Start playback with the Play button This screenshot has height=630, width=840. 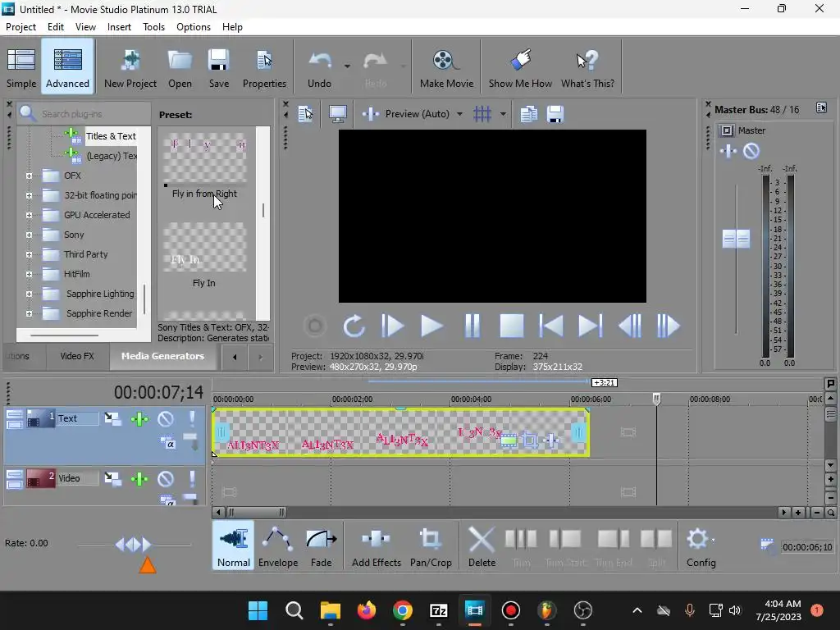431,326
